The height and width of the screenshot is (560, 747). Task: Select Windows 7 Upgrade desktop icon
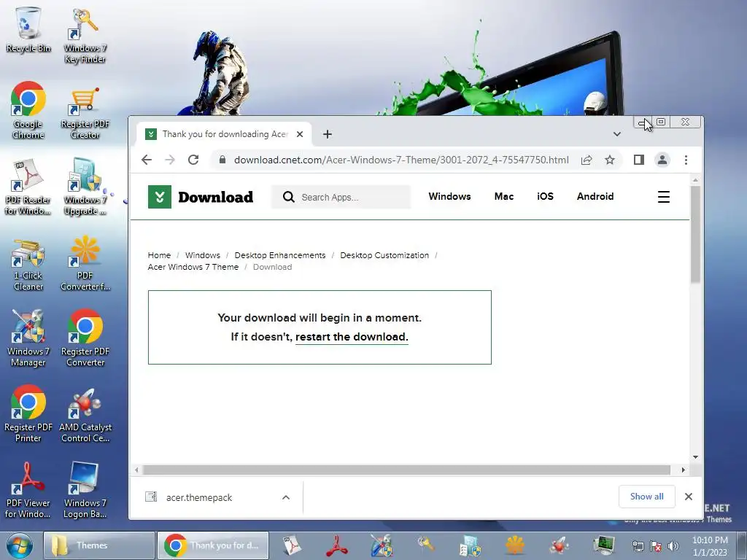pos(85,187)
